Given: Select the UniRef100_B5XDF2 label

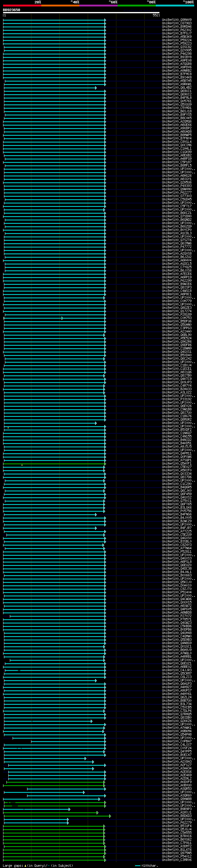Looking at the screenshot, I should [x=177, y=430].
